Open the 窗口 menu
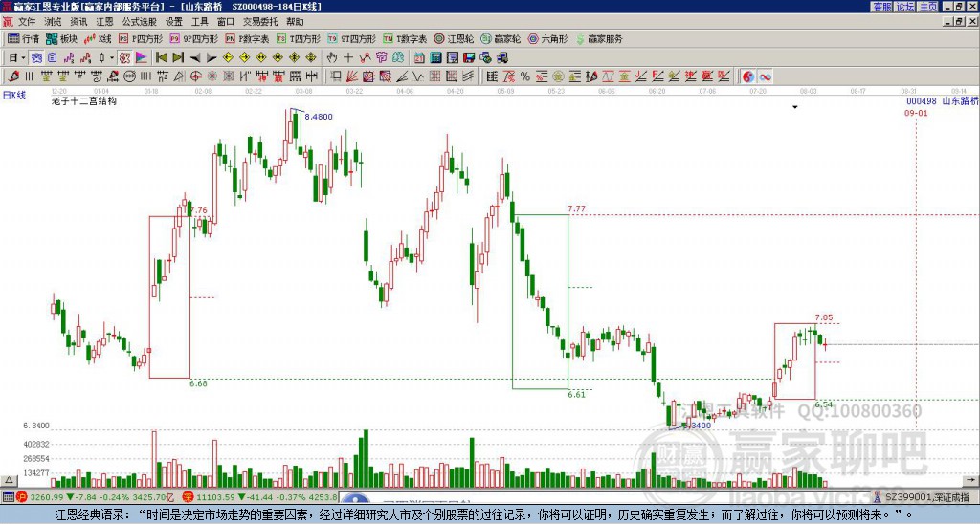 pos(226,22)
